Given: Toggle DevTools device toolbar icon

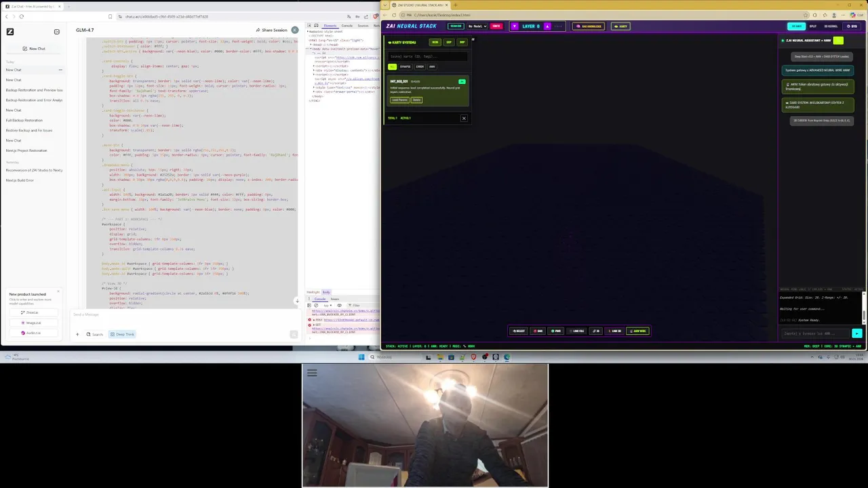Looking at the screenshot, I should [x=316, y=26].
